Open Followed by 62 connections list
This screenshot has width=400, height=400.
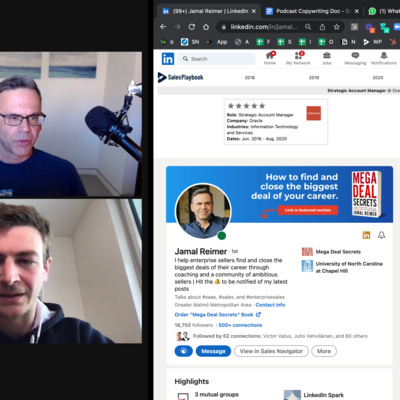pyautogui.click(x=271, y=336)
